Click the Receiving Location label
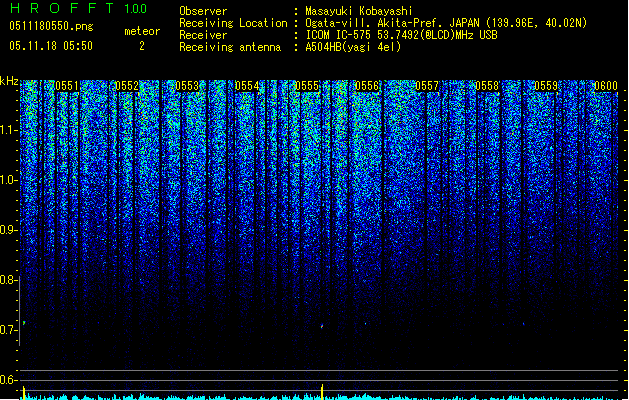 tap(233, 23)
